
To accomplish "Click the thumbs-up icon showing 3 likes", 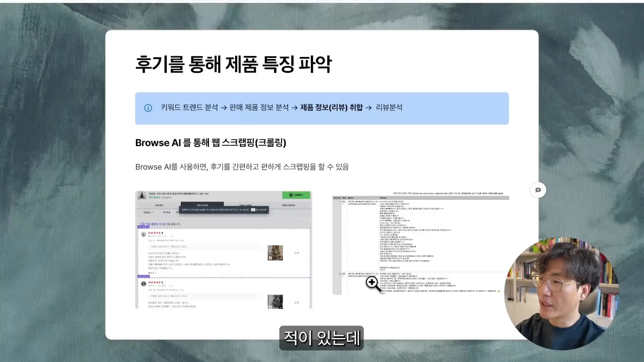I will (296, 253).
